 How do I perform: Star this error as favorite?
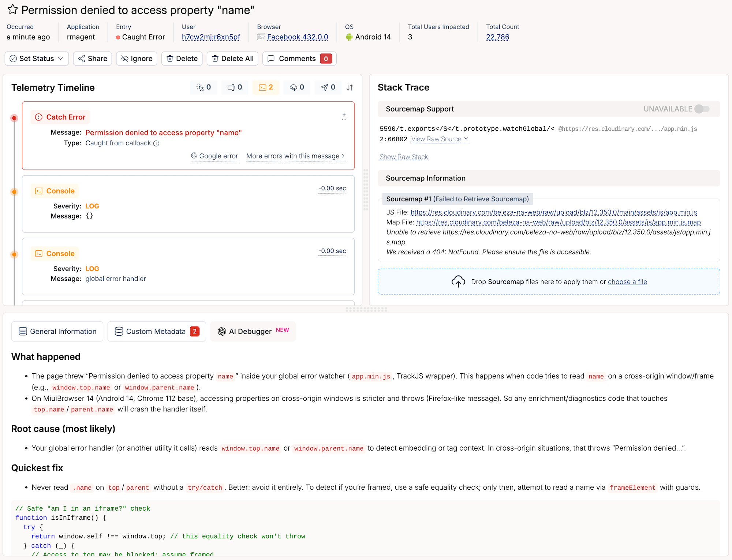tap(13, 9)
